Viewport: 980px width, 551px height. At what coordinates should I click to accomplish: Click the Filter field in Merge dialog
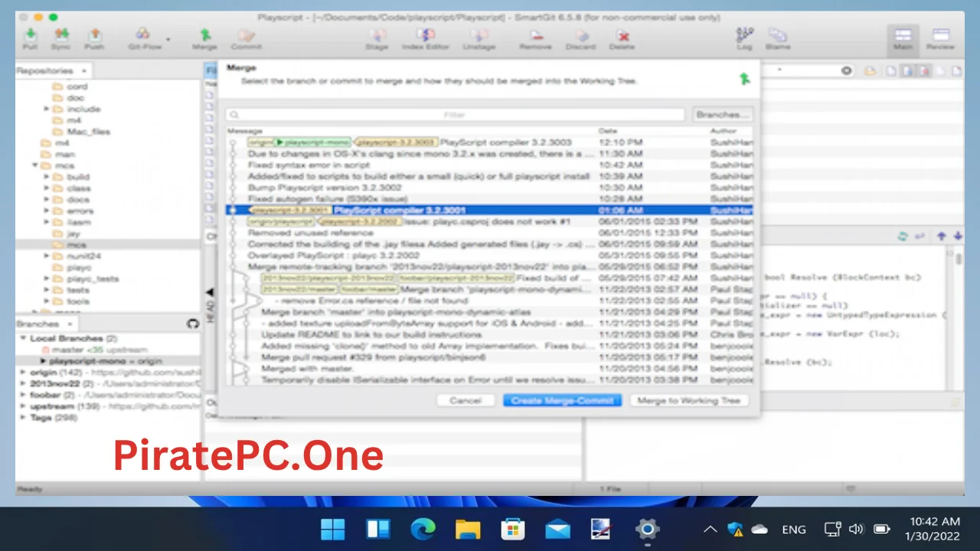pyautogui.click(x=455, y=115)
